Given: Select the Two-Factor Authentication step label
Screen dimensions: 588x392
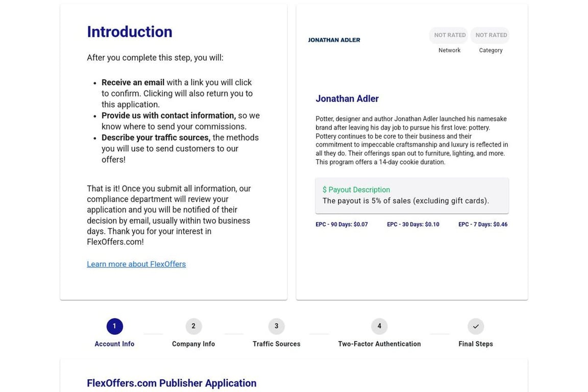Looking at the screenshot, I should tap(379, 344).
